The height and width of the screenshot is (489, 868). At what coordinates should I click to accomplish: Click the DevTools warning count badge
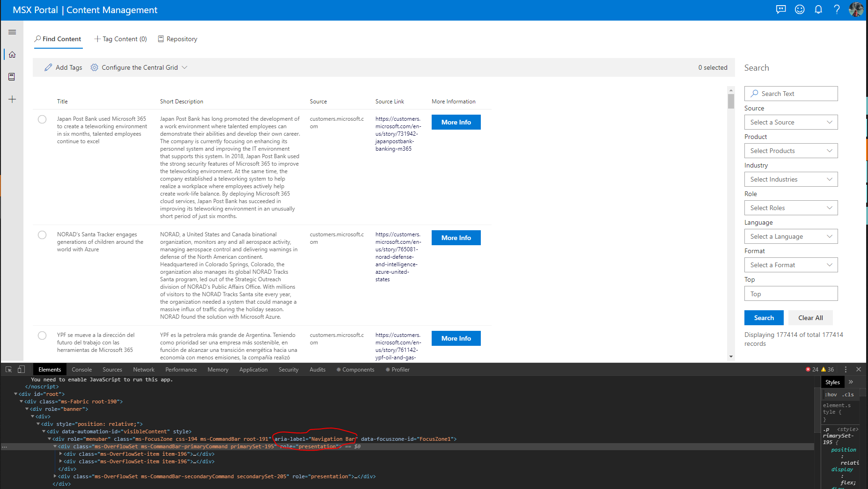tap(827, 369)
